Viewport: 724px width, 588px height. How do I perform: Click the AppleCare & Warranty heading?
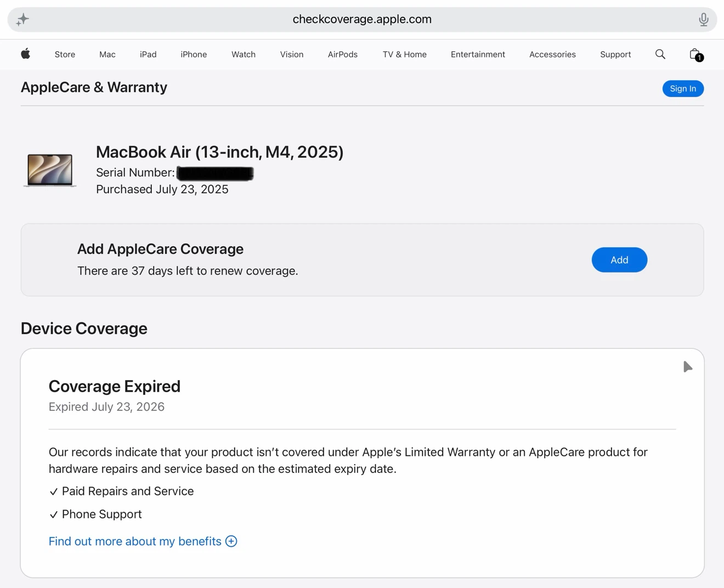click(94, 87)
